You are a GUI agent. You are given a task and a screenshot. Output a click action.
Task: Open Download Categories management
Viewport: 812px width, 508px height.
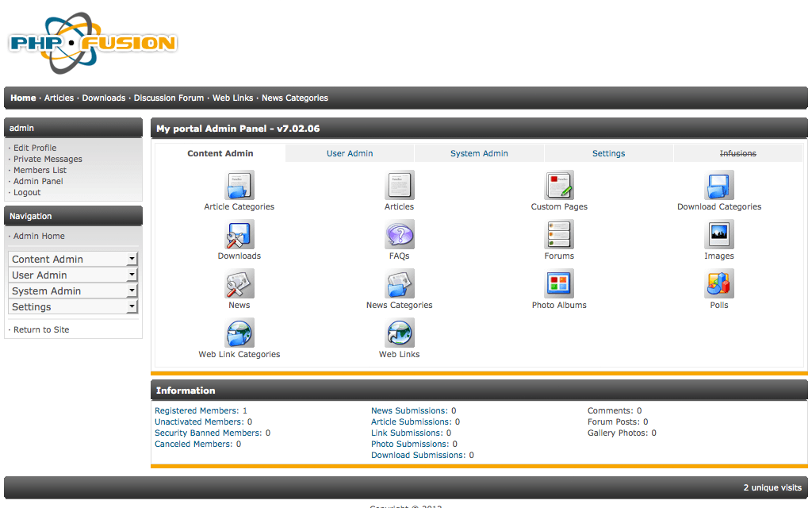click(x=718, y=185)
